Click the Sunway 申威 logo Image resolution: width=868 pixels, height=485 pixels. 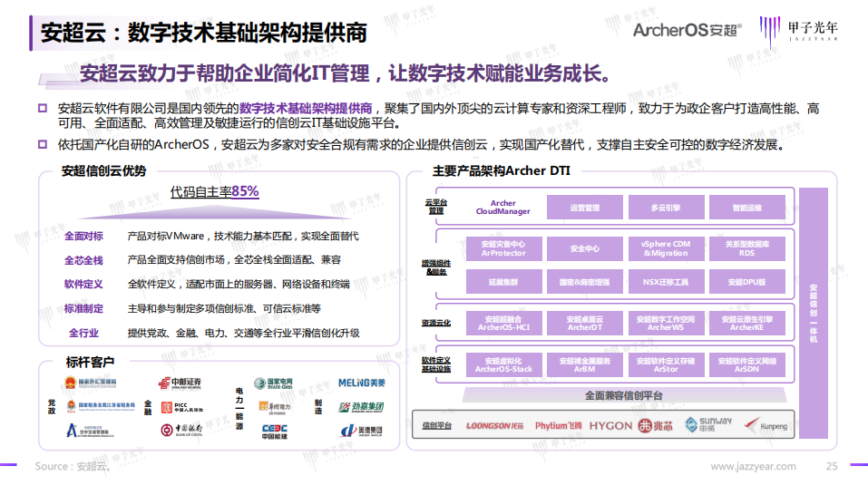point(708,425)
